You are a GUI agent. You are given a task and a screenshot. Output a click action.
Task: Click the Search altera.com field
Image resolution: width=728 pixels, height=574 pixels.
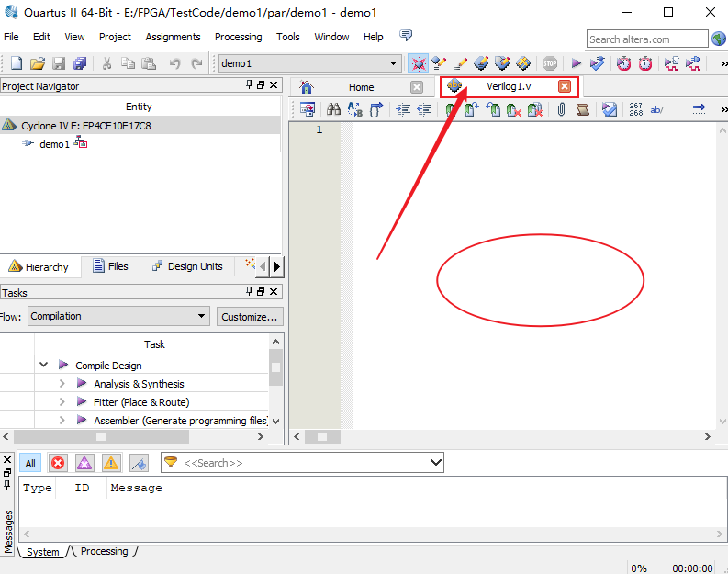[647, 39]
